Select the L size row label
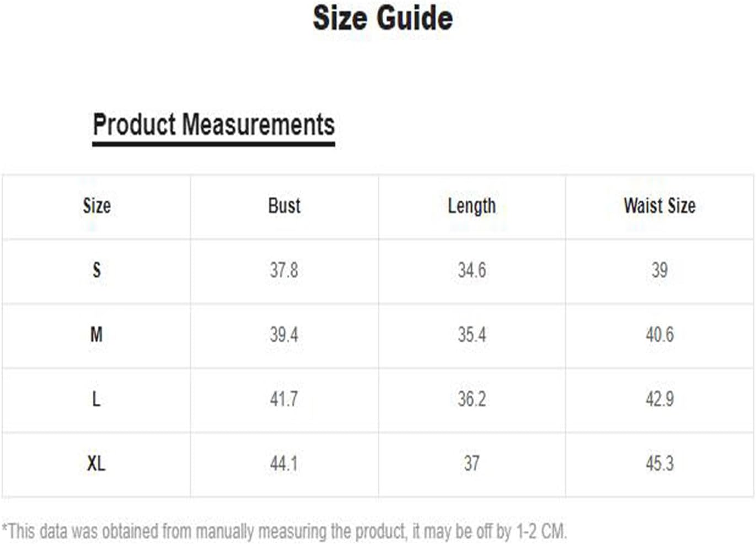The image size is (756, 544). [96, 399]
